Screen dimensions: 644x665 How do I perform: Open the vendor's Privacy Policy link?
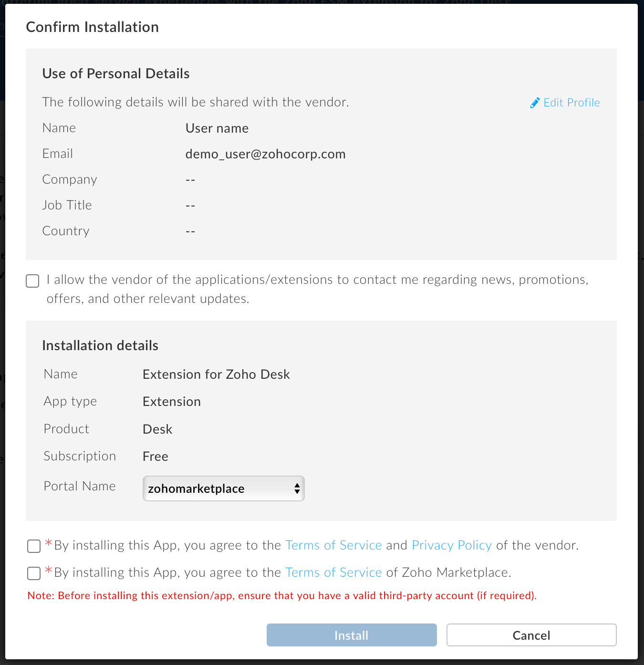click(x=451, y=545)
